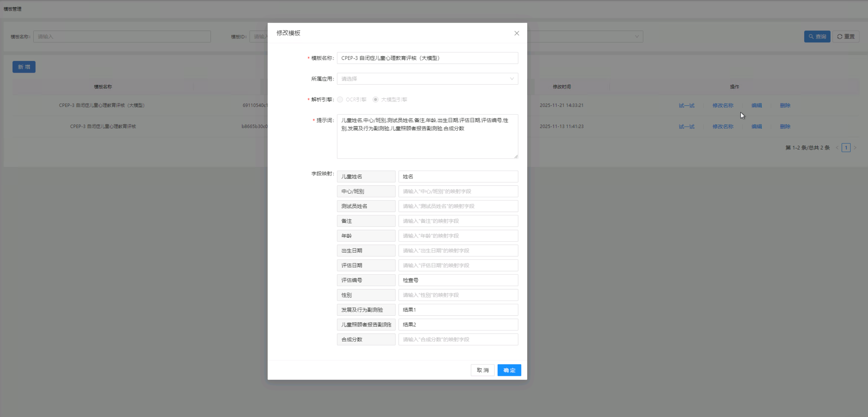Click the X to close the 修改模板 dialog
Screen dimensions: 868x417
(x=516, y=33)
